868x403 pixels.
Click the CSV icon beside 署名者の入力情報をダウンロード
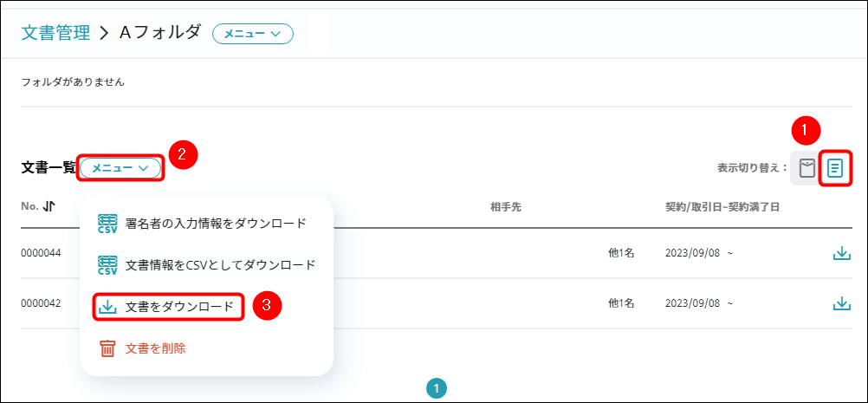click(107, 224)
